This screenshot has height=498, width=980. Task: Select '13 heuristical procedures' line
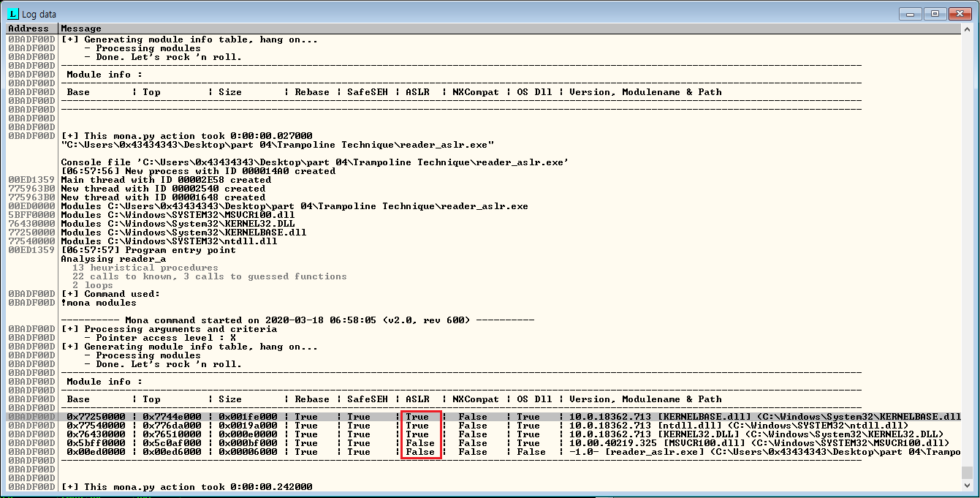[145, 268]
